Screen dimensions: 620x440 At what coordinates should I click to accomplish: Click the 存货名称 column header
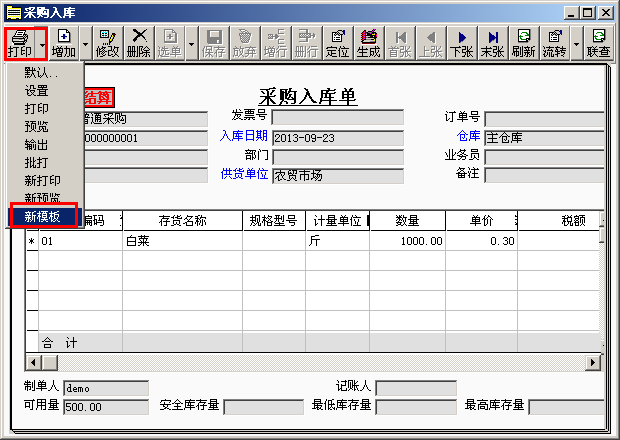[183, 221]
